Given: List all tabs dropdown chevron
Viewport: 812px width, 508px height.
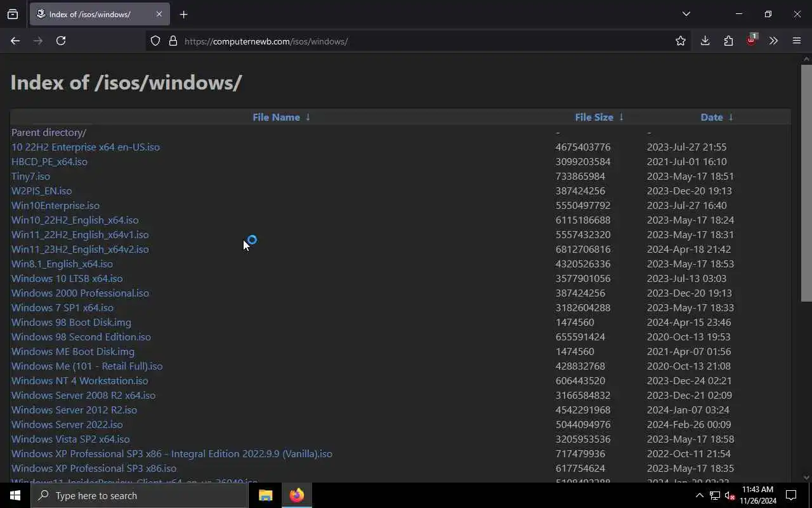Looking at the screenshot, I should click(686, 14).
